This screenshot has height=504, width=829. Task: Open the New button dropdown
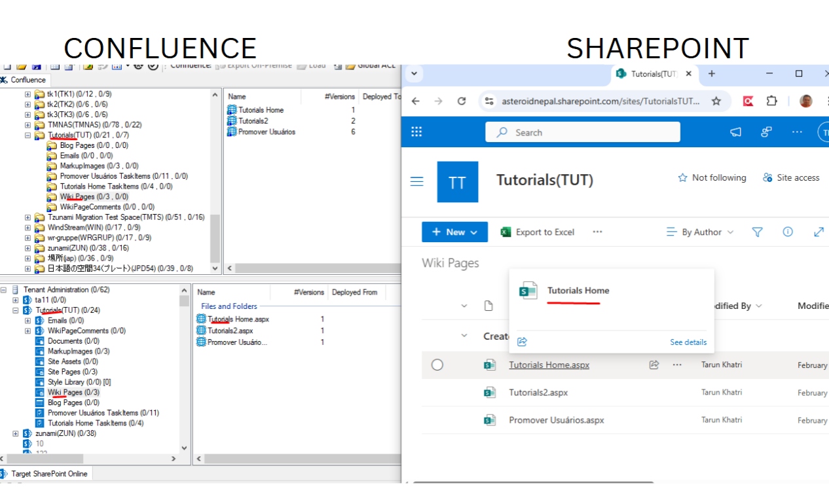click(454, 232)
